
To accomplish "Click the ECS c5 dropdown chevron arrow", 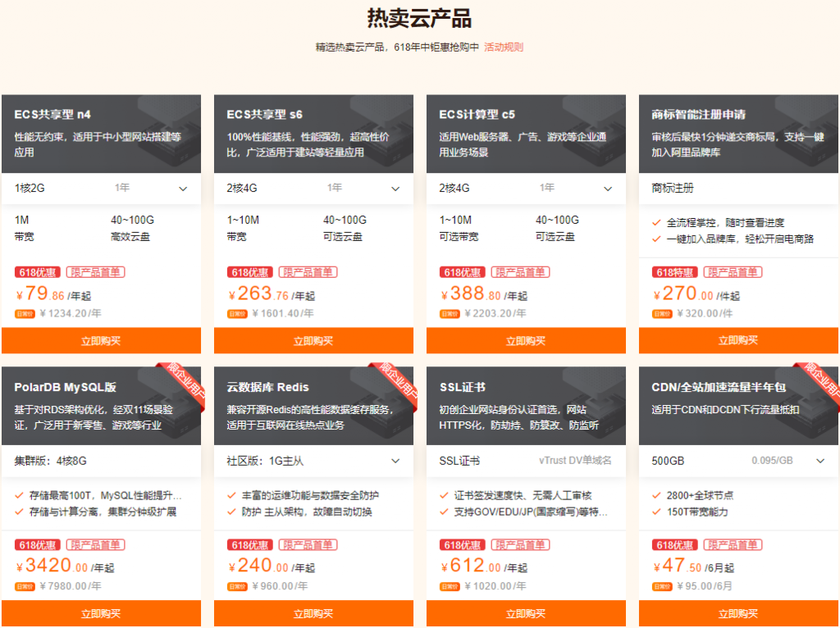I will pos(608,189).
